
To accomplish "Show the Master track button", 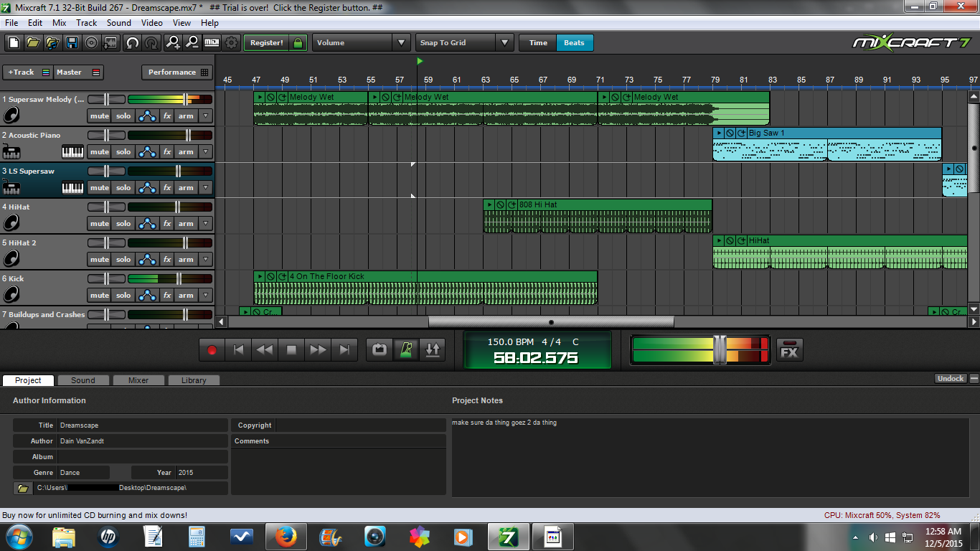I will [x=79, y=72].
